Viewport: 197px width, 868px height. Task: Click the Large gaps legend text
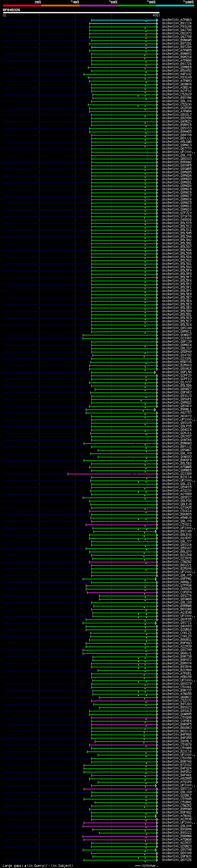coord(38,865)
